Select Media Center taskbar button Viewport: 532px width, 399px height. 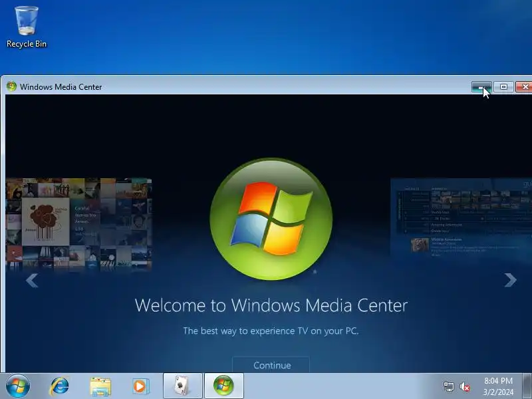coord(224,386)
